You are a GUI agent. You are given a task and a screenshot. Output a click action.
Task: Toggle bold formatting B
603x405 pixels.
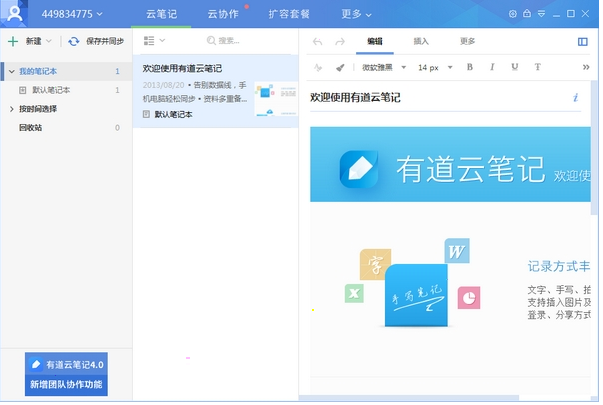click(x=470, y=67)
